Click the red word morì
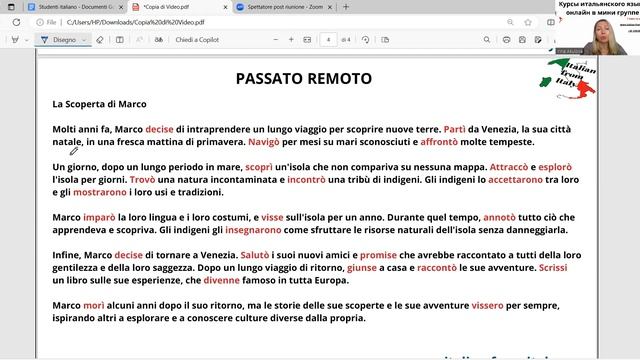Image resolution: width=640 pixels, height=360 pixels. point(94,306)
